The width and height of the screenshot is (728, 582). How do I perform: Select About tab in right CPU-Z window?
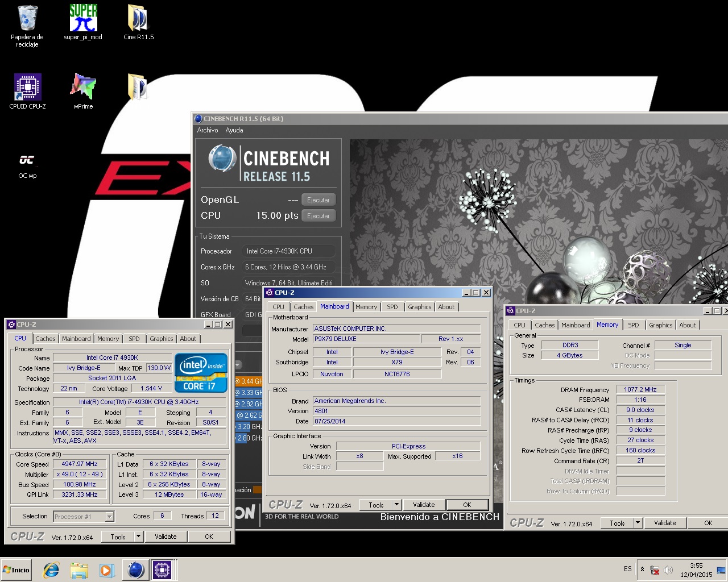click(688, 325)
